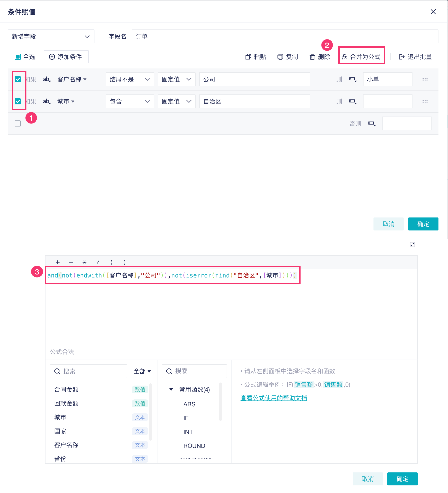Click the exit batch (退出批量) icon

pos(402,57)
